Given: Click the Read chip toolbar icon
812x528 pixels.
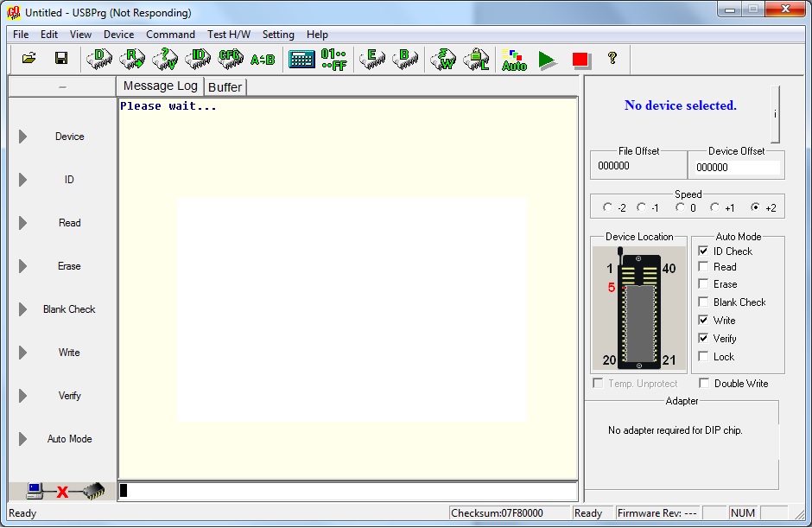Looking at the screenshot, I should pos(131,59).
